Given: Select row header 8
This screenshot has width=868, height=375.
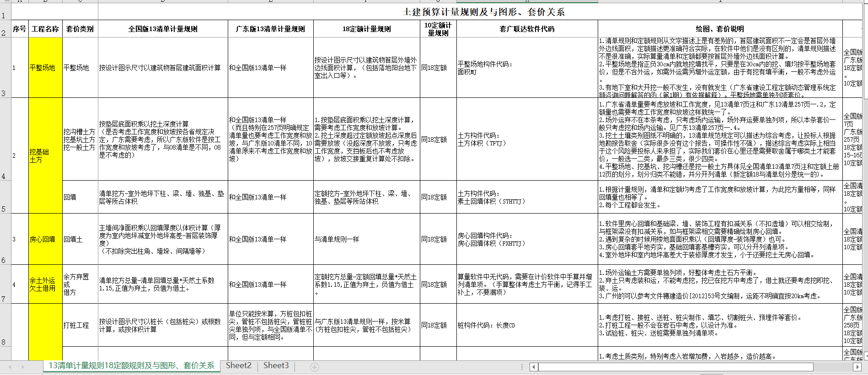Looking at the screenshot, I should tap(5, 325).
